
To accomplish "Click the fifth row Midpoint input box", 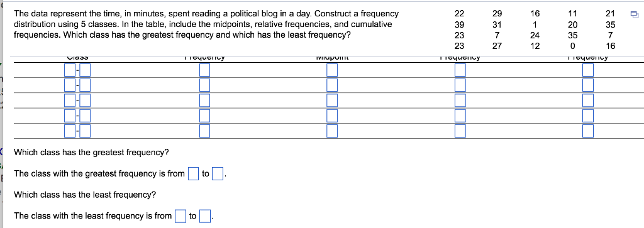I will (332, 131).
